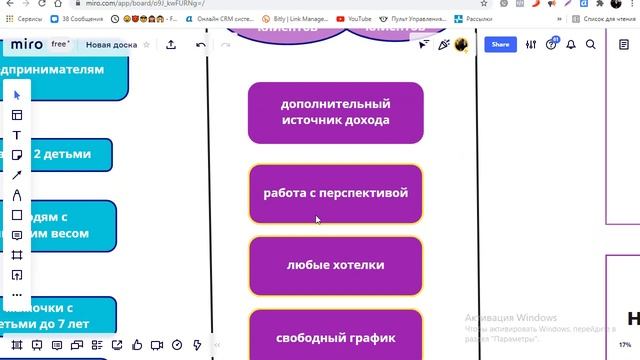This screenshot has width=640, height=360.
Task: Open the Рассылки bookmark
Action: click(473, 19)
